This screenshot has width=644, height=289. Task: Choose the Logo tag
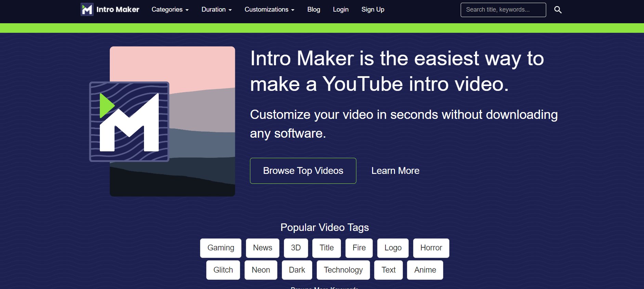pyautogui.click(x=393, y=248)
